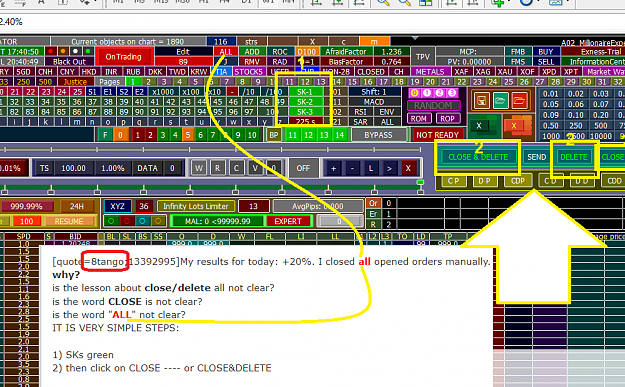Click the blue circle on the teal cell

pos(142,221)
